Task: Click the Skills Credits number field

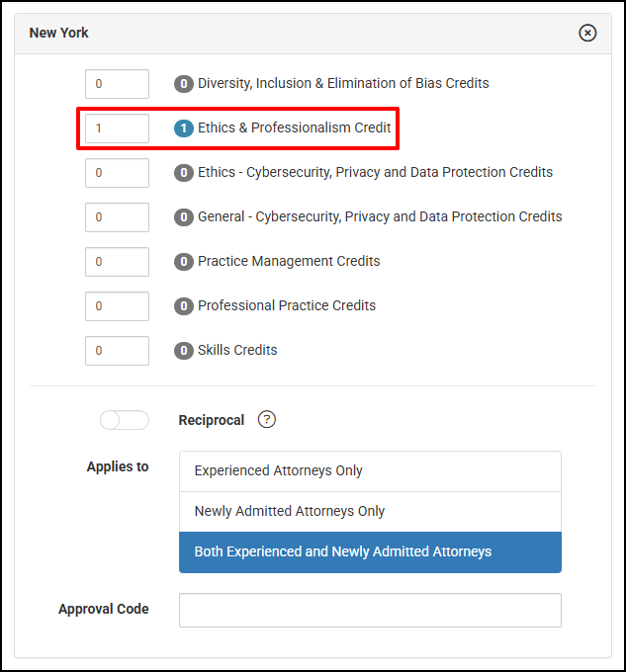Action: (117, 351)
